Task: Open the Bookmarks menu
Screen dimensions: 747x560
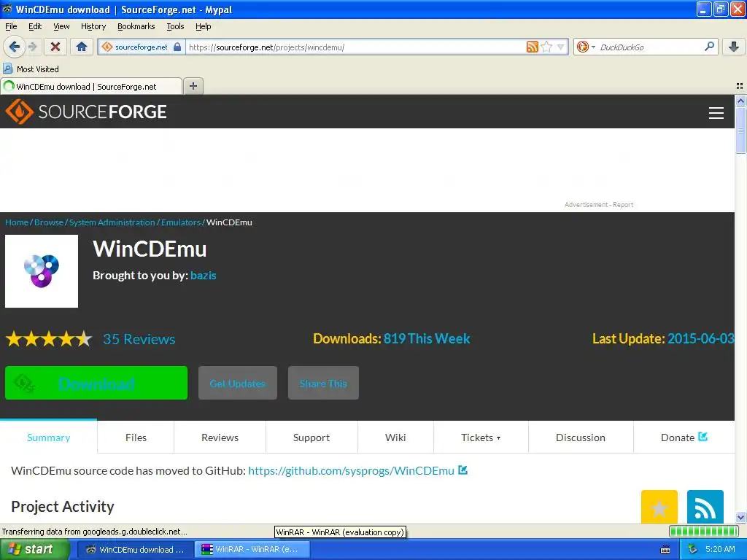Action: tap(136, 26)
